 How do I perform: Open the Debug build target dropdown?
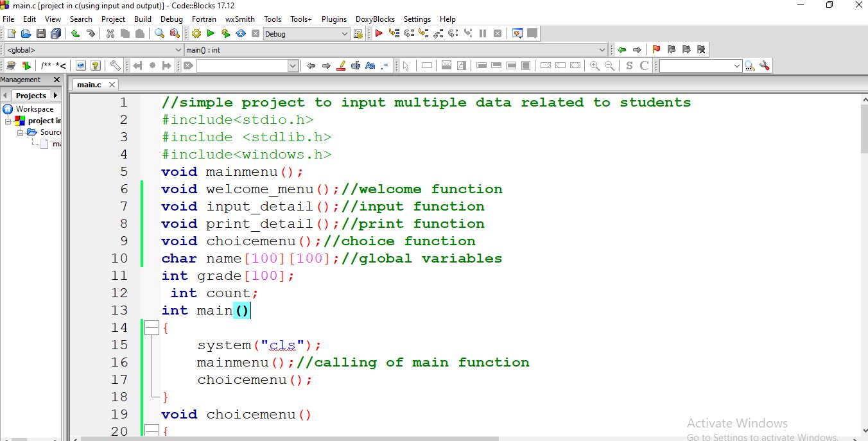coord(344,33)
